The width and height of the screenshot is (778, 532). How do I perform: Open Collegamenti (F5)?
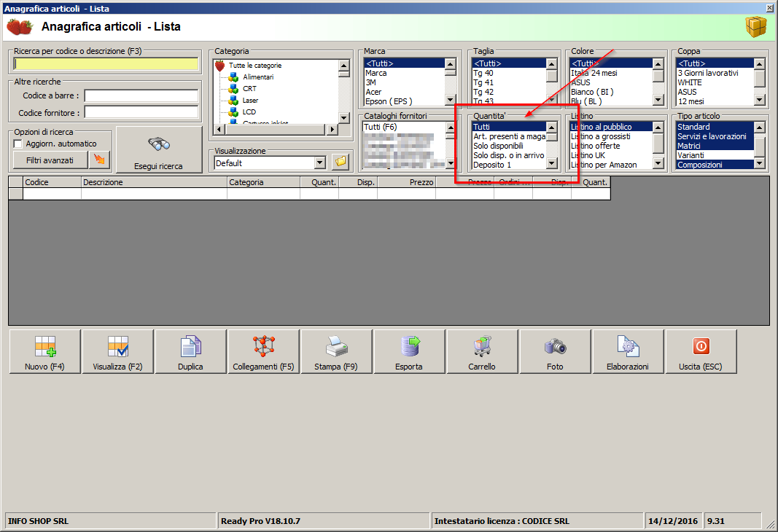coord(263,351)
